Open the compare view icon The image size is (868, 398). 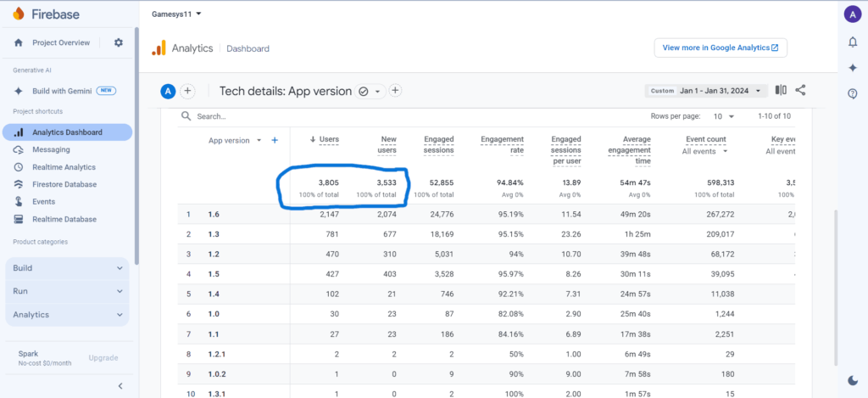pos(781,91)
